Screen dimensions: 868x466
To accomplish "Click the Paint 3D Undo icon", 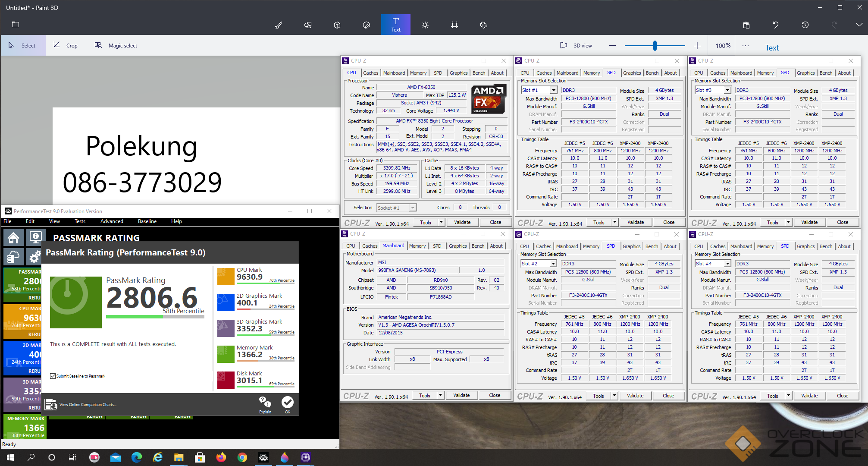I will click(x=775, y=25).
